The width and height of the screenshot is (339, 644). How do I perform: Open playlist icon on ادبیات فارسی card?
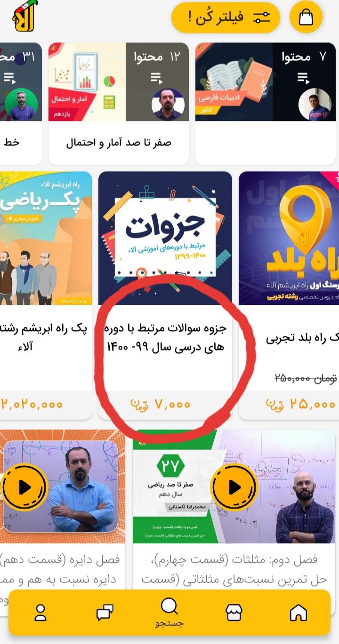point(304,78)
